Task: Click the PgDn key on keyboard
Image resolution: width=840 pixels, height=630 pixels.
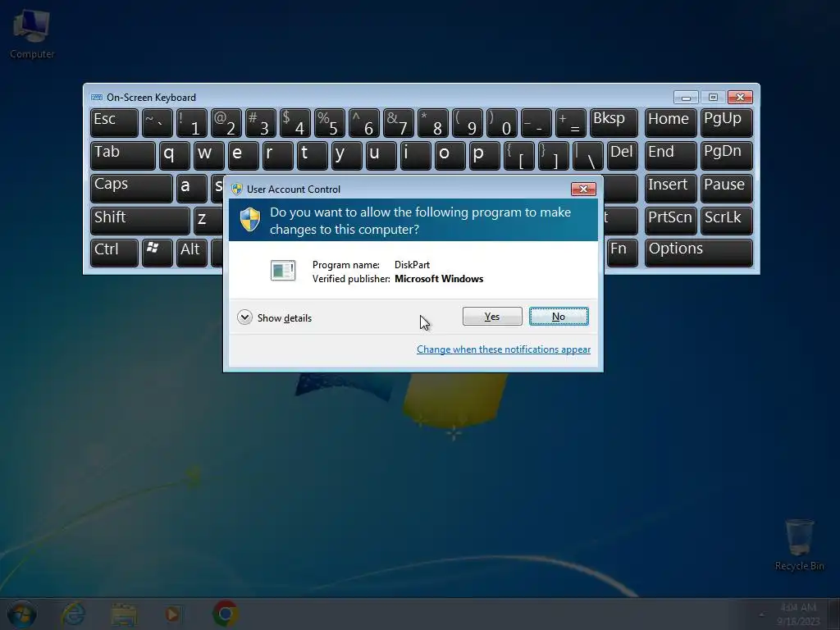Action: [727, 155]
